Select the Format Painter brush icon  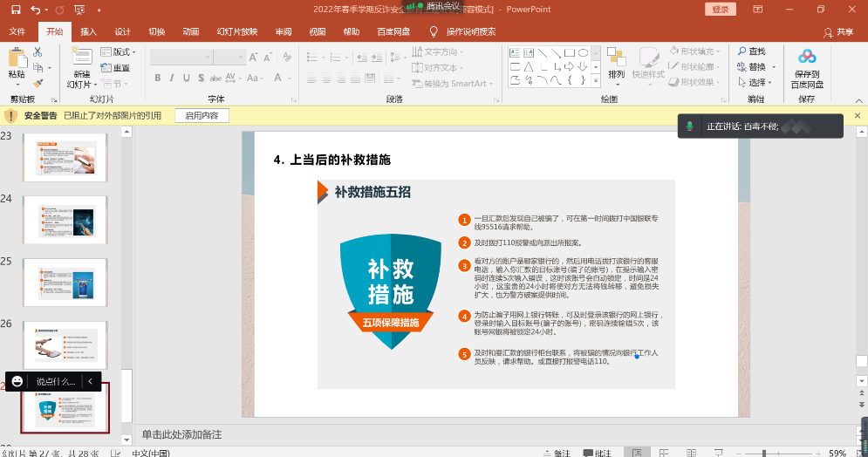(38, 83)
